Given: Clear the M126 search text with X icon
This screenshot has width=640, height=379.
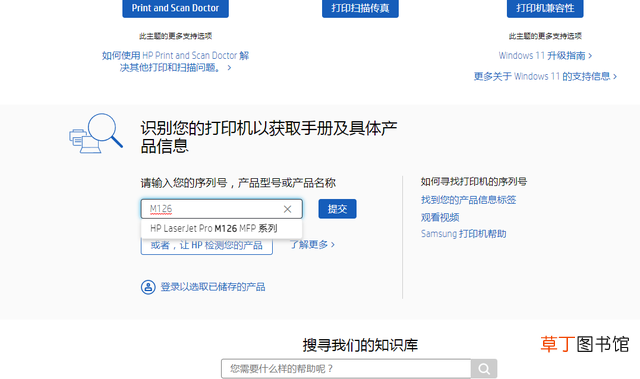Looking at the screenshot, I should coord(287,209).
